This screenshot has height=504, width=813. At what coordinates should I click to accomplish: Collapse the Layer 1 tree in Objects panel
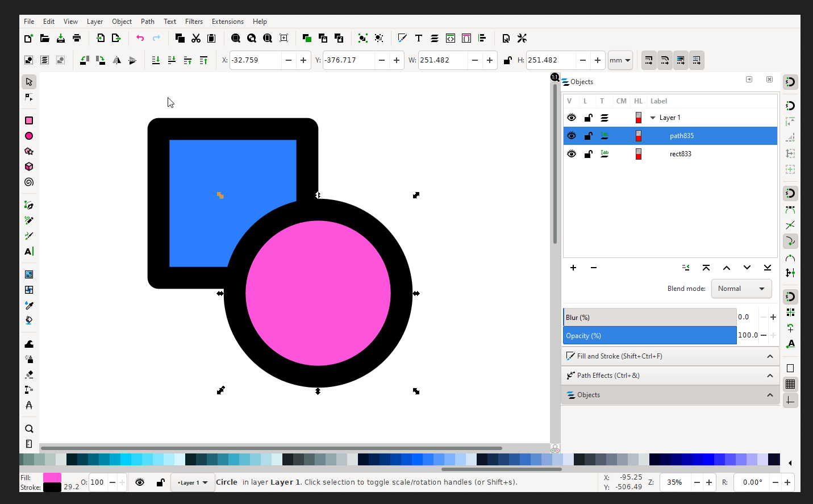pos(652,117)
